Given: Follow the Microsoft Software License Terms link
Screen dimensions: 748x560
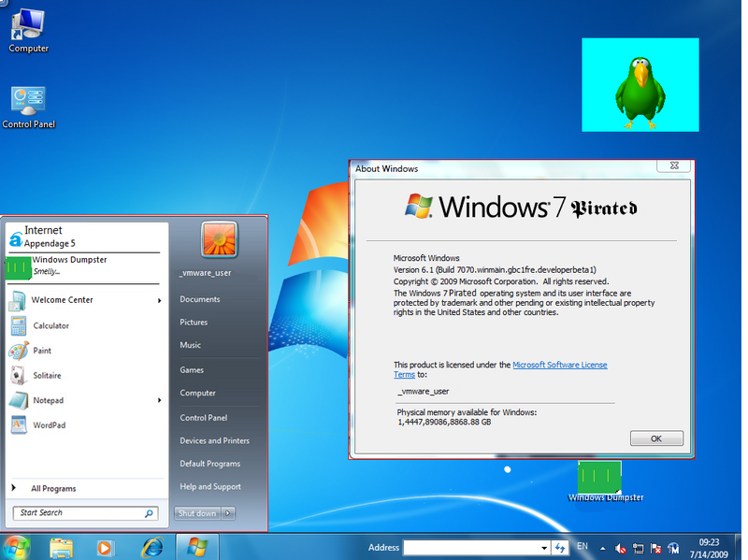Looking at the screenshot, I should pos(559,365).
